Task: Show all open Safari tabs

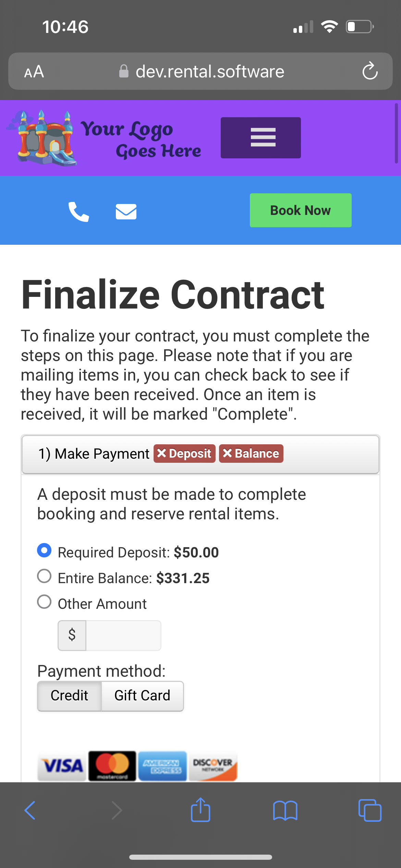Action: pos(369,810)
